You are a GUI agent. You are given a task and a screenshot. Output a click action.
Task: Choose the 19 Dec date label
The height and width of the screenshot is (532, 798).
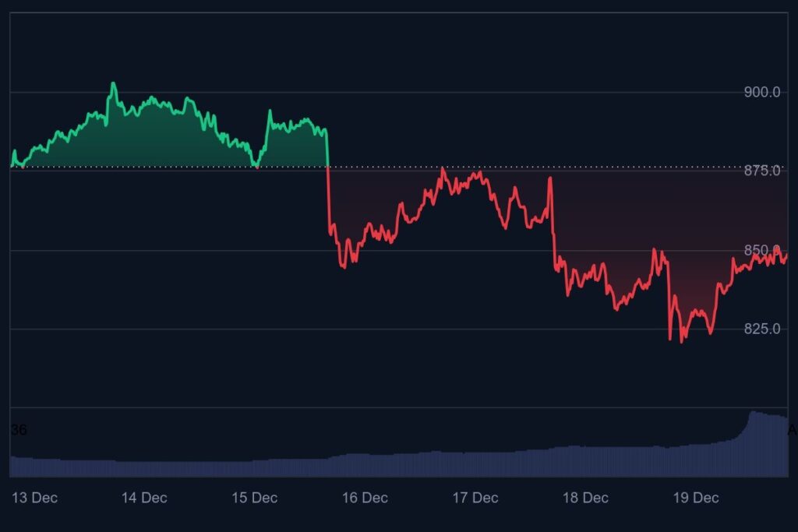[695, 498]
